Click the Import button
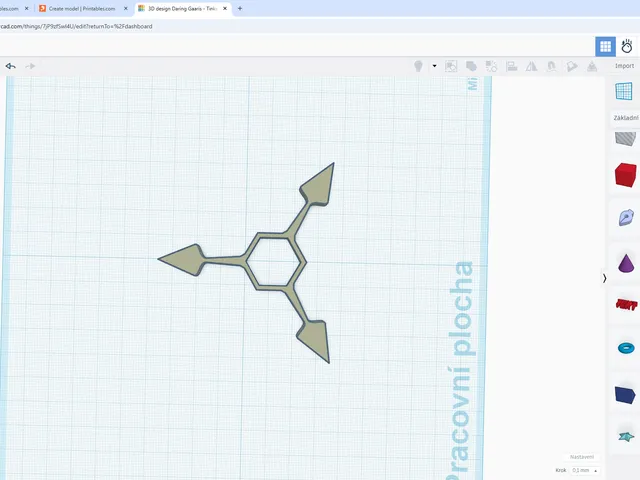 point(624,66)
